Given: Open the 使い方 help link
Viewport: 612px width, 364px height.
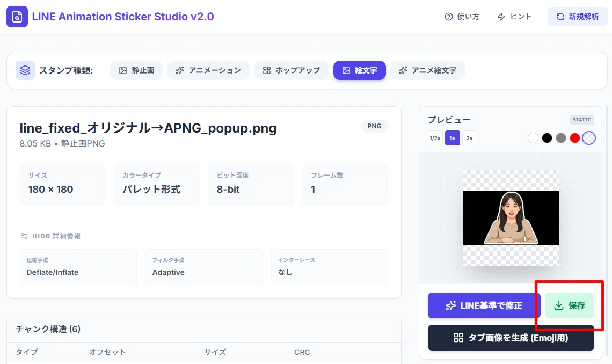Looking at the screenshot, I should (x=462, y=17).
